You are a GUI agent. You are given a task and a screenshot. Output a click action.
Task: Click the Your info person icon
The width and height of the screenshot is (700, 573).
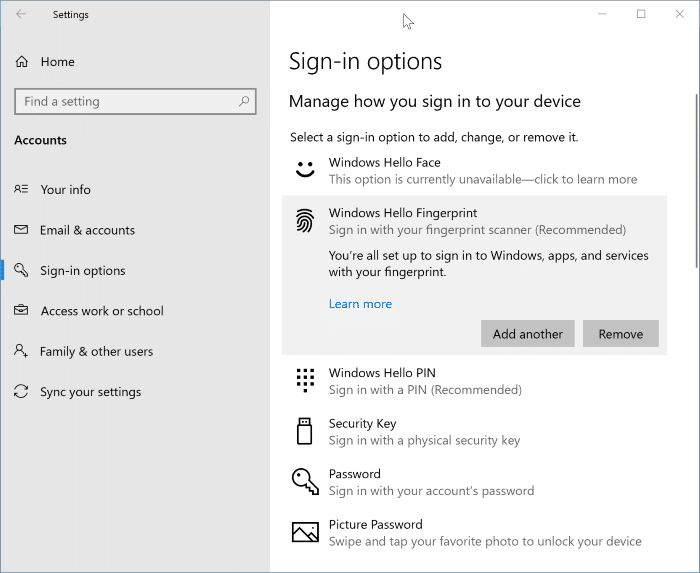pos(21,189)
